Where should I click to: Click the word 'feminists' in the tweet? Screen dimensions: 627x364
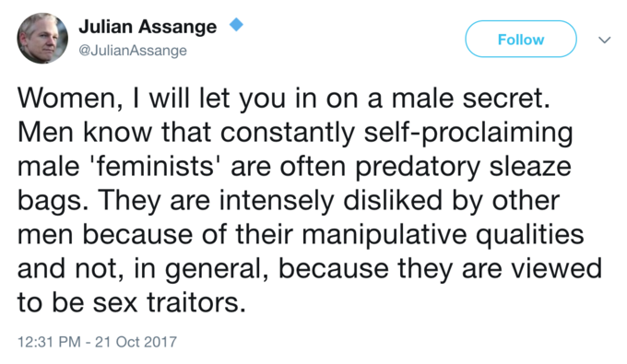click(x=156, y=166)
